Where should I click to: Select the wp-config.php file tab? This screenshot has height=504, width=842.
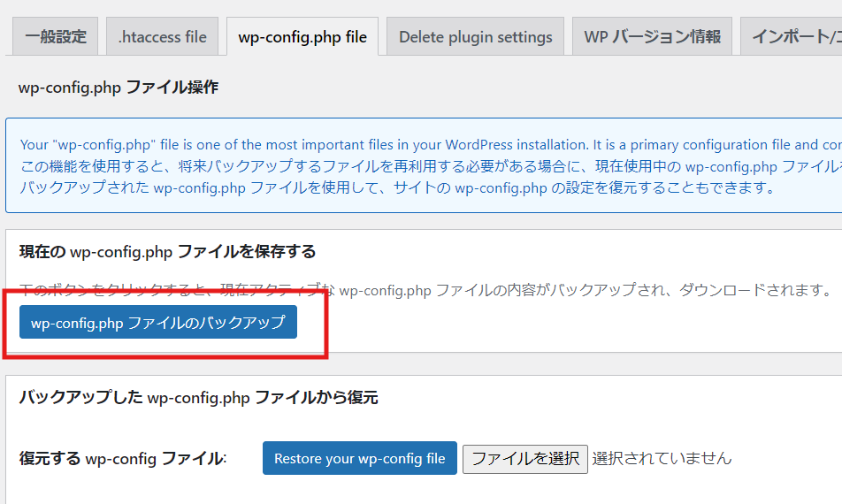(302, 36)
